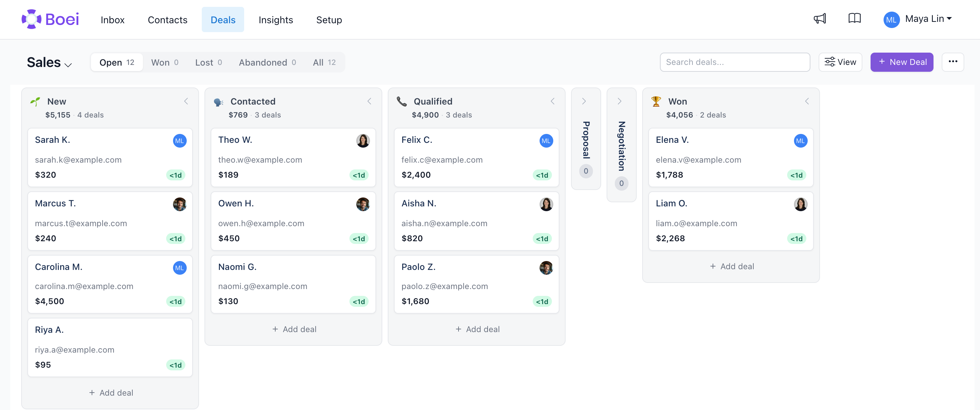Click the megaphone announcements icon
This screenshot has height=410, width=980.
[819, 18]
